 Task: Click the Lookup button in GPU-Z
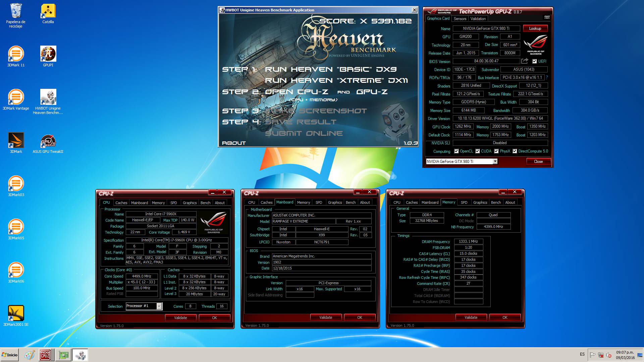tap(535, 28)
